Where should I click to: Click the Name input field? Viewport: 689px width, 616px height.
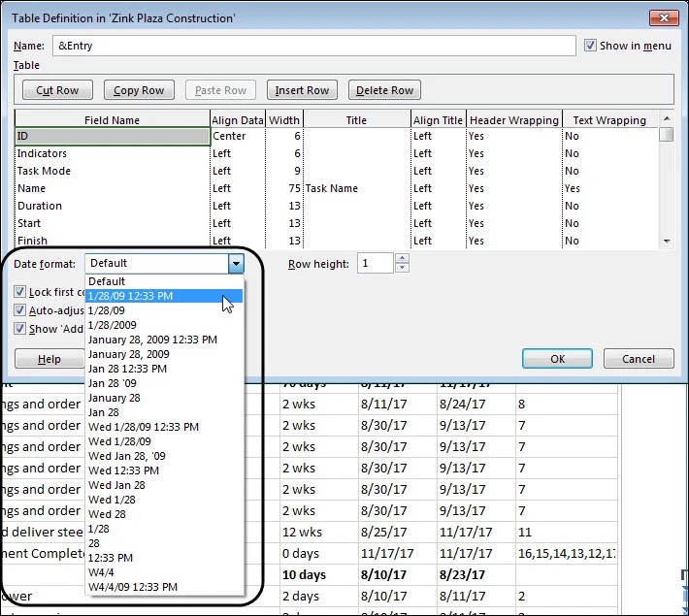click(314, 46)
